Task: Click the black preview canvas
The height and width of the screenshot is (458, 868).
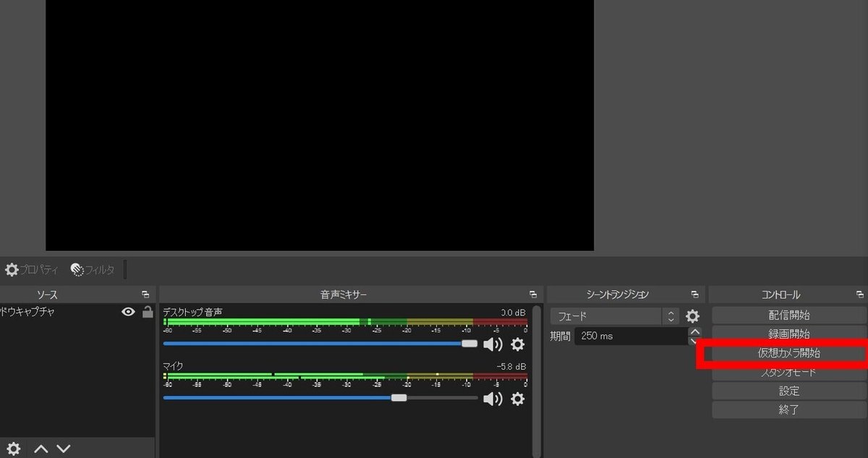Action: click(x=320, y=124)
